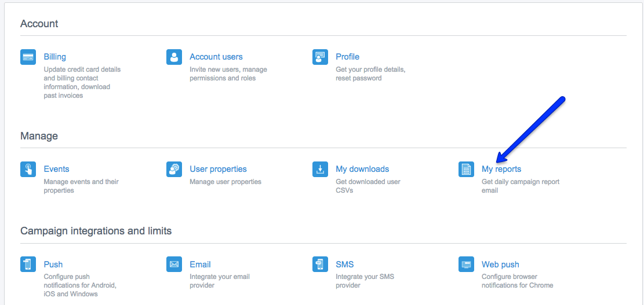Screen dimensions: 644x305
Task: Select the Events link under Manage
Action: 56,169
